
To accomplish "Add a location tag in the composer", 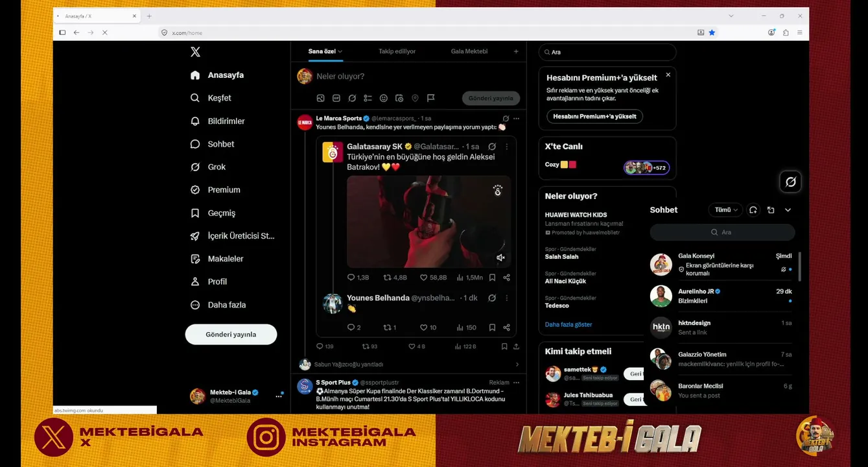I will (x=415, y=99).
